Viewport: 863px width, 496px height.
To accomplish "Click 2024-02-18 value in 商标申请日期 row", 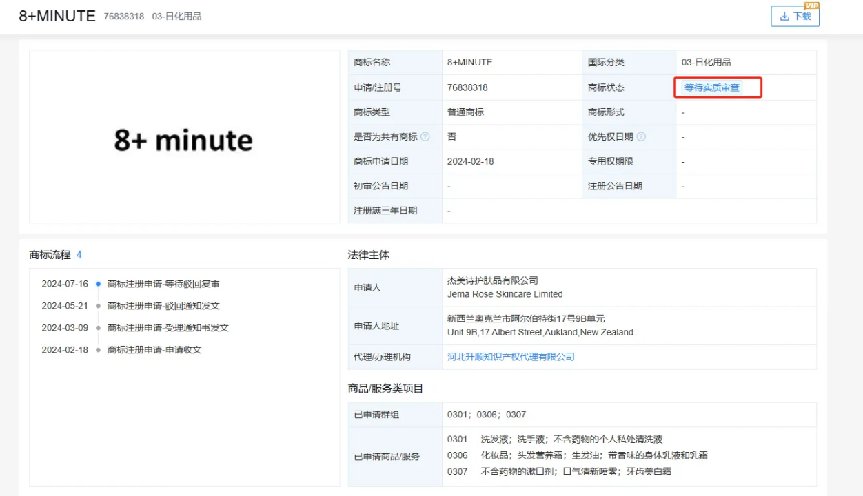I will (x=471, y=161).
